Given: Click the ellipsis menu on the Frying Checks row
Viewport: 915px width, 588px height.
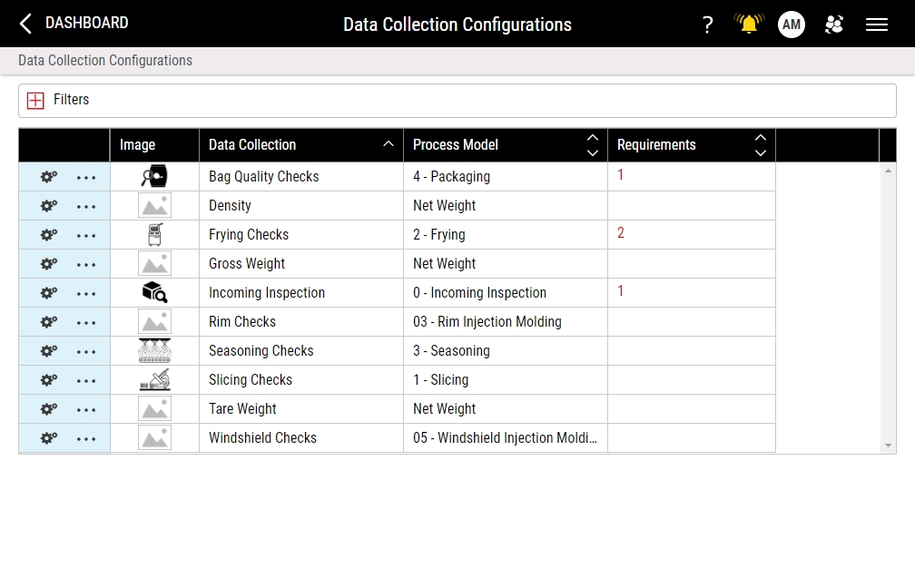Looking at the screenshot, I should (x=86, y=235).
